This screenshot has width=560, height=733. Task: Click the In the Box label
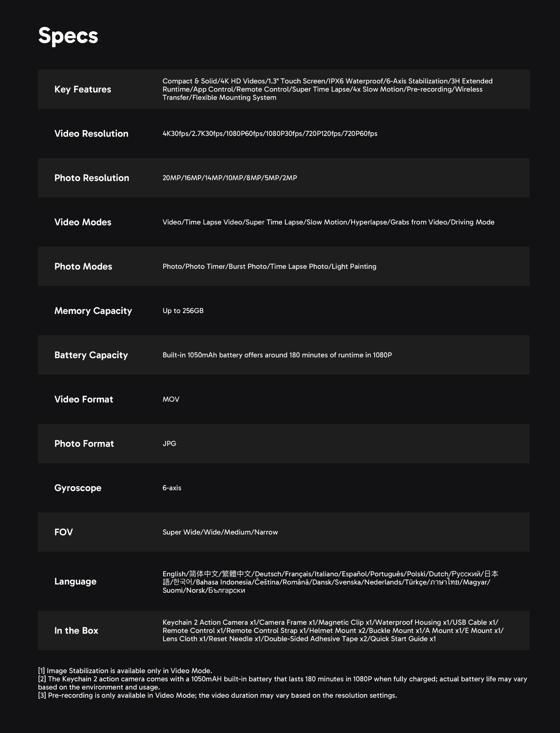coord(76,631)
